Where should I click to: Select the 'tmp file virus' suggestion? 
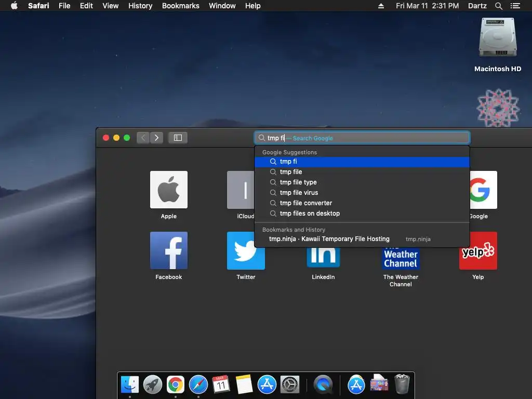pyautogui.click(x=362, y=193)
